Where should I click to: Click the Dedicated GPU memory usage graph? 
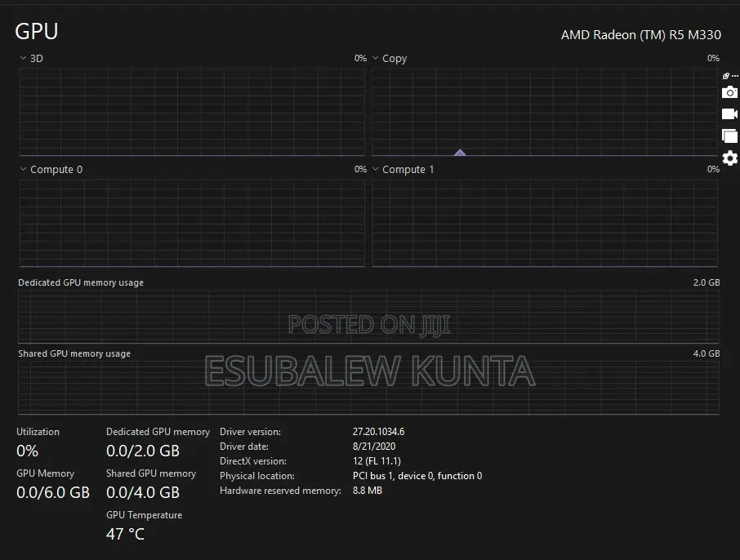368,317
